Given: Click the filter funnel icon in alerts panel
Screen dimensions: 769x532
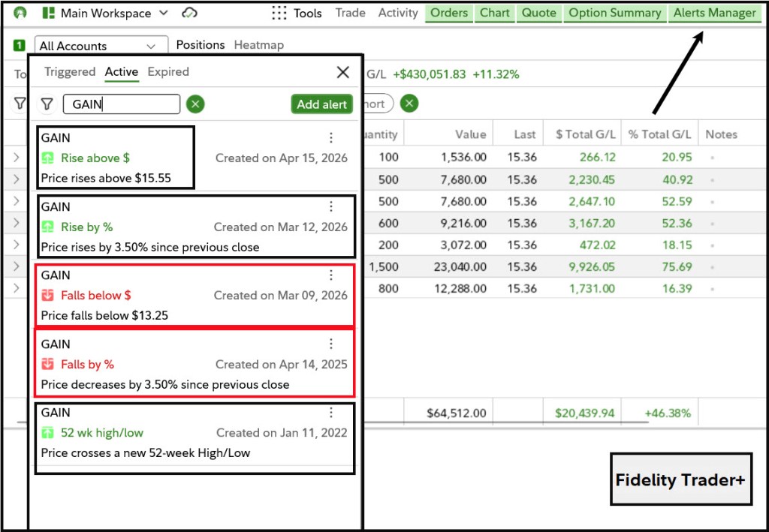Looking at the screenshot, I should (47, 104).
